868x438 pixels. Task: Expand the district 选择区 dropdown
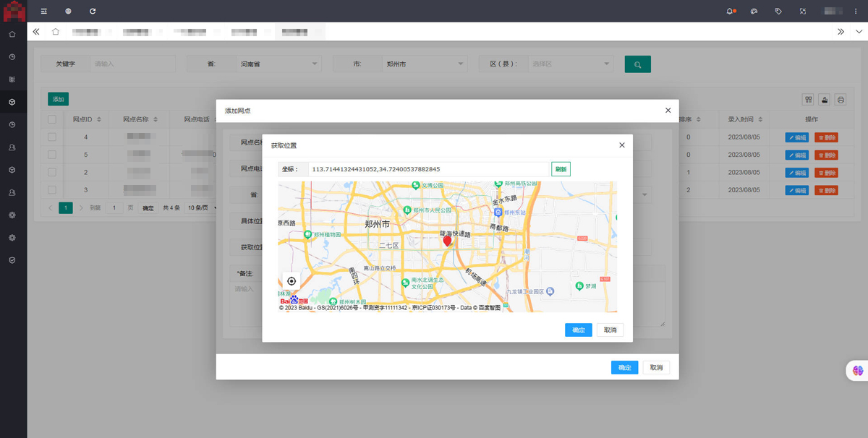(570, 64)
